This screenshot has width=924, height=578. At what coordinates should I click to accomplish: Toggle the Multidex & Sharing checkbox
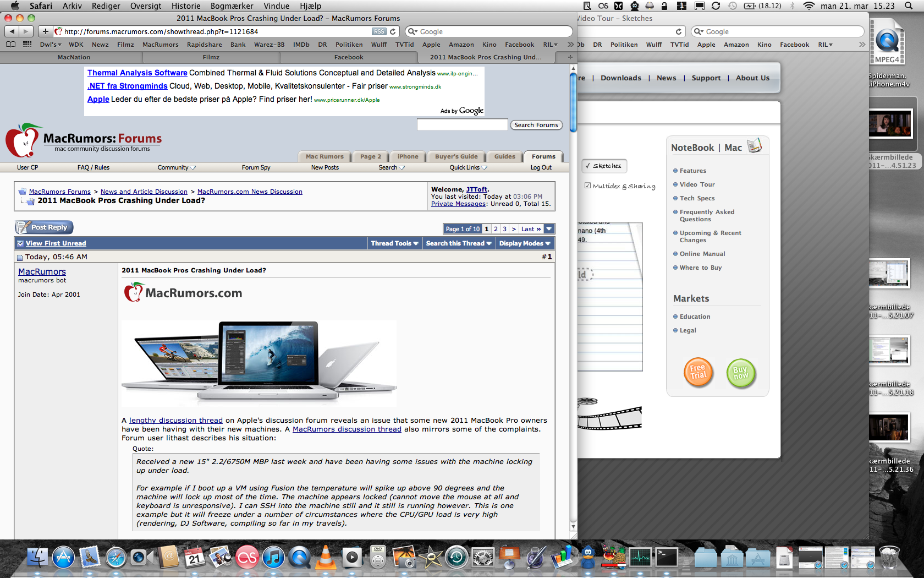(x=588, y=186)
